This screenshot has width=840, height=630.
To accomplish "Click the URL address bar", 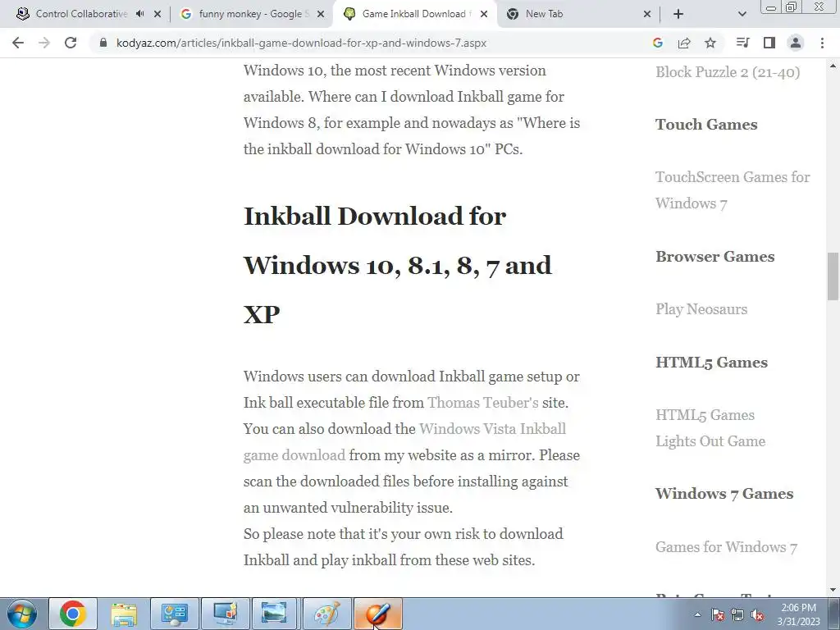I will pos(370,43).
